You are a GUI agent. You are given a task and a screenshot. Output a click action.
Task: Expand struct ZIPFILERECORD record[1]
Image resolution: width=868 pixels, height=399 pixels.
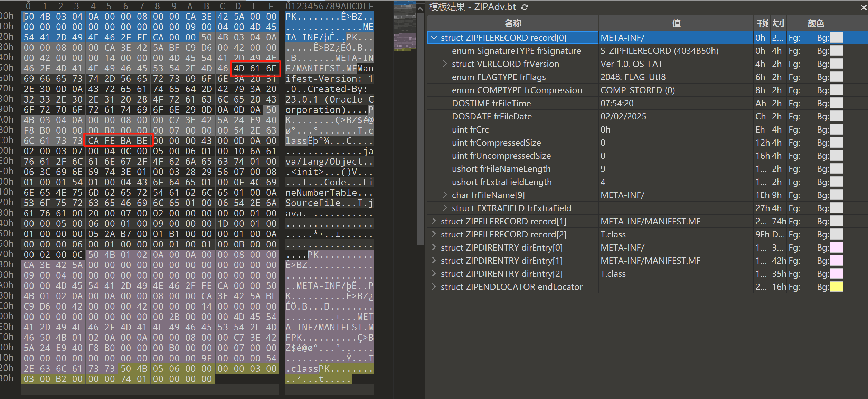coord(434,221)
